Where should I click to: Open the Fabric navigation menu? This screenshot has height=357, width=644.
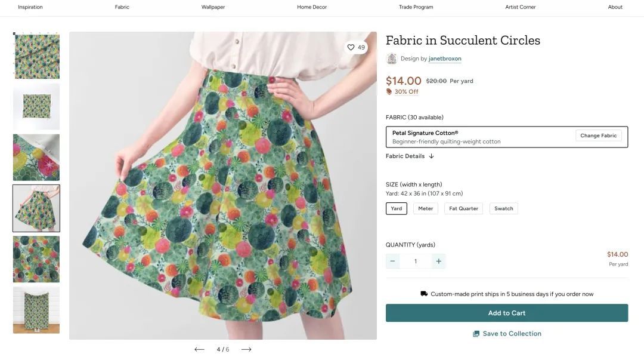[122, 7]
